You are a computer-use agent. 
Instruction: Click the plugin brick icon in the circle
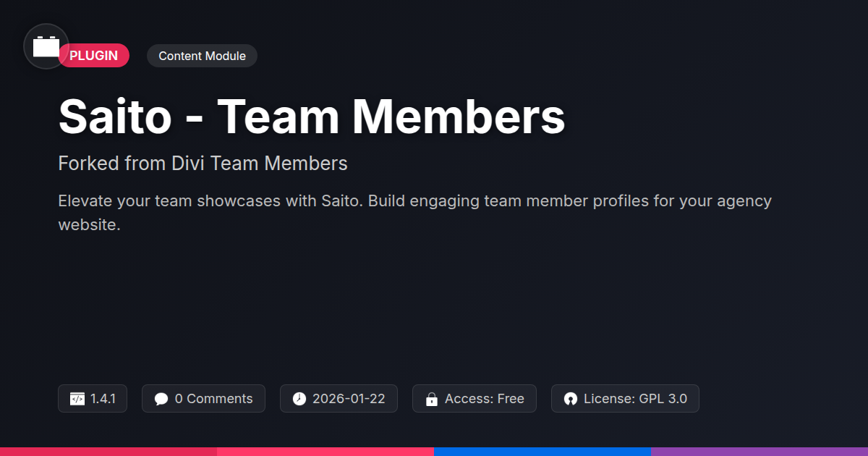click(46, 46)
